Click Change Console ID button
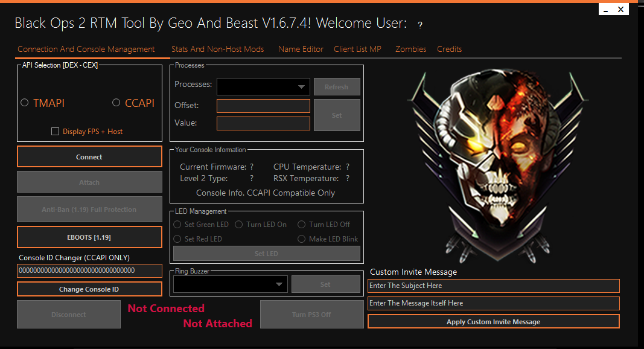 (x=89, y=289)
